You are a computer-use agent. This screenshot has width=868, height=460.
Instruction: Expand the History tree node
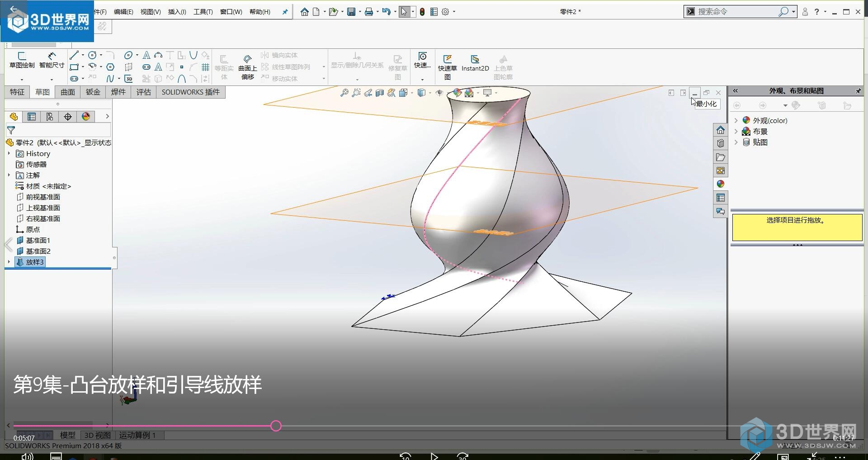9,153
